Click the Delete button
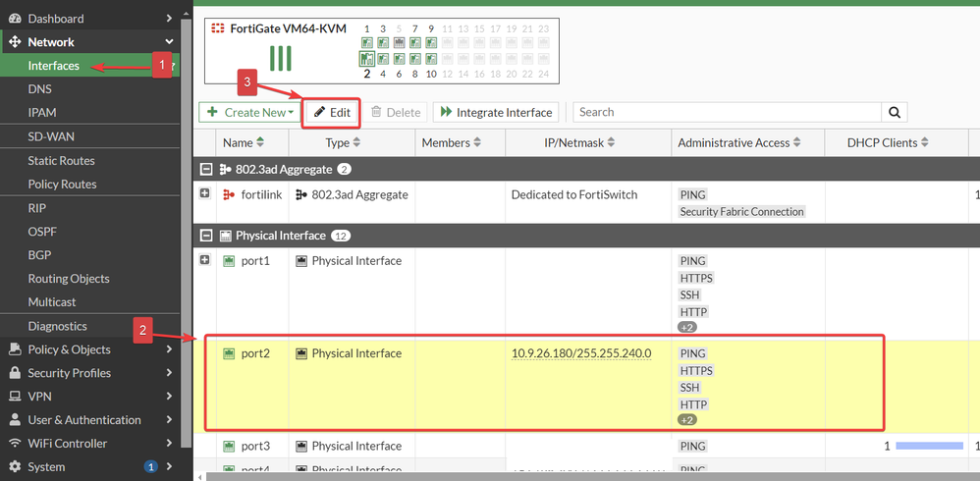Screen dimensions: 980x481 pos(396,113)
